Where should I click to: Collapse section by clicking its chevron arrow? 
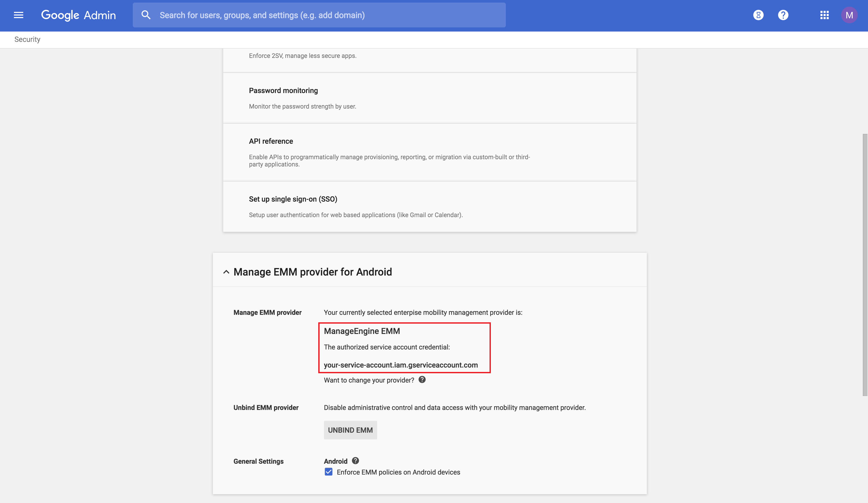point(226,272)
